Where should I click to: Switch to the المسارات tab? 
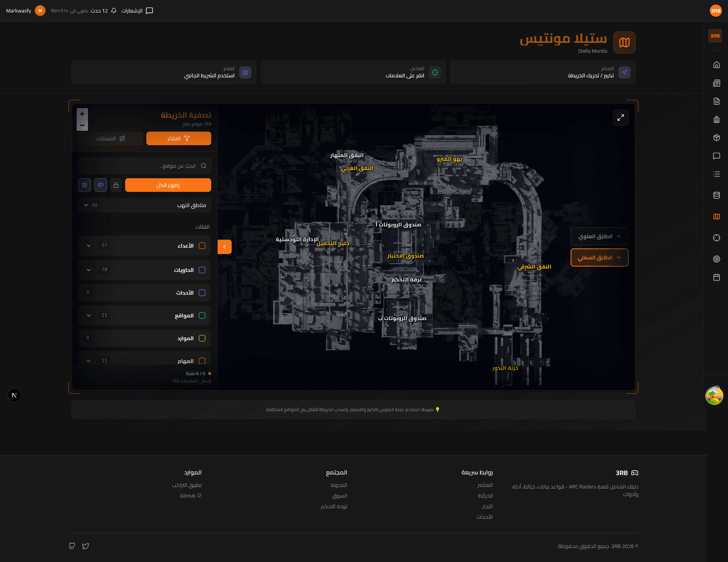110,138
